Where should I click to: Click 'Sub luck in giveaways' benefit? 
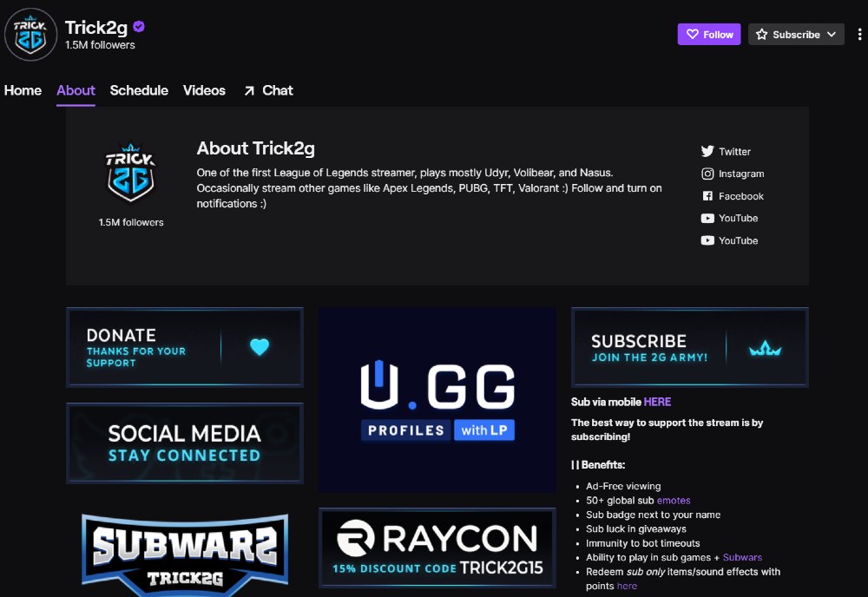click(x=636, y=529)
